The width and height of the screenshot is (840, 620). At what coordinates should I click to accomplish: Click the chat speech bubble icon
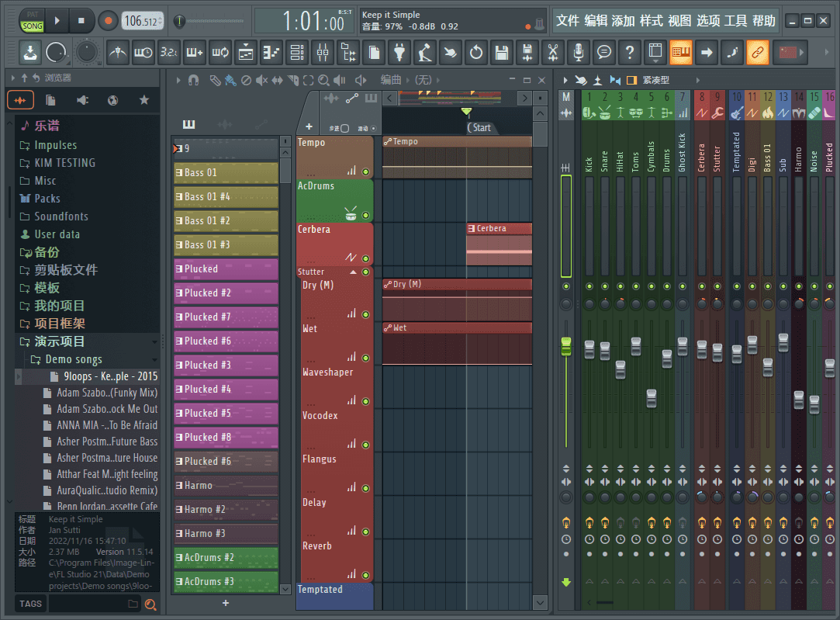604,53
